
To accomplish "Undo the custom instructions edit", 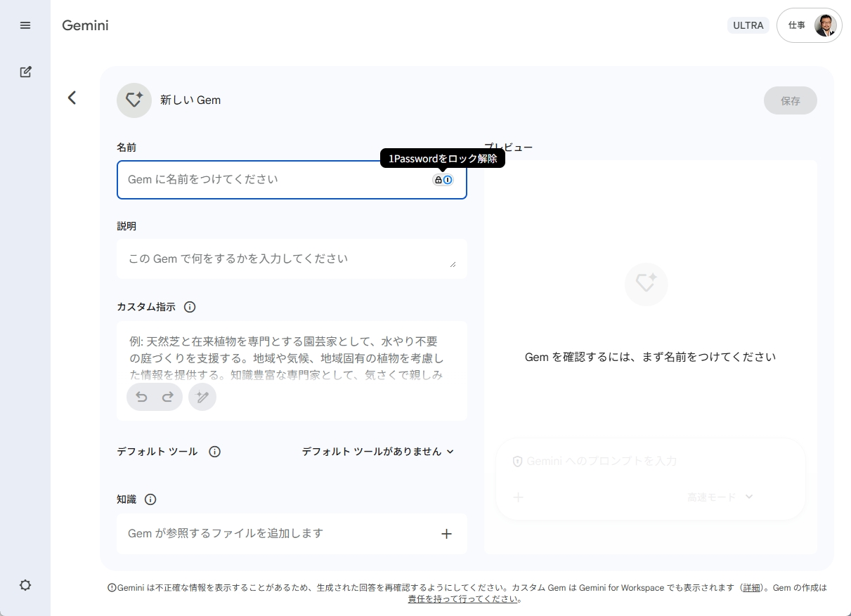I will click(x=141, y=397).
